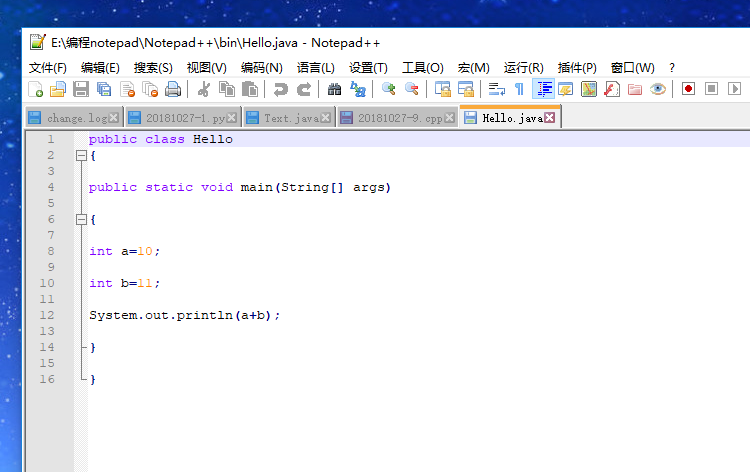This screenshot has height=472, width=750.
Task: Collapse the main method fold on line 6
Action: pos(81,220)
